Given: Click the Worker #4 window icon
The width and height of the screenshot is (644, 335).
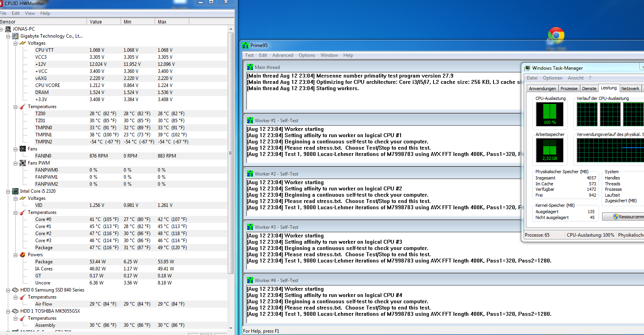Looking at the screenshot, I should (250, 281).
